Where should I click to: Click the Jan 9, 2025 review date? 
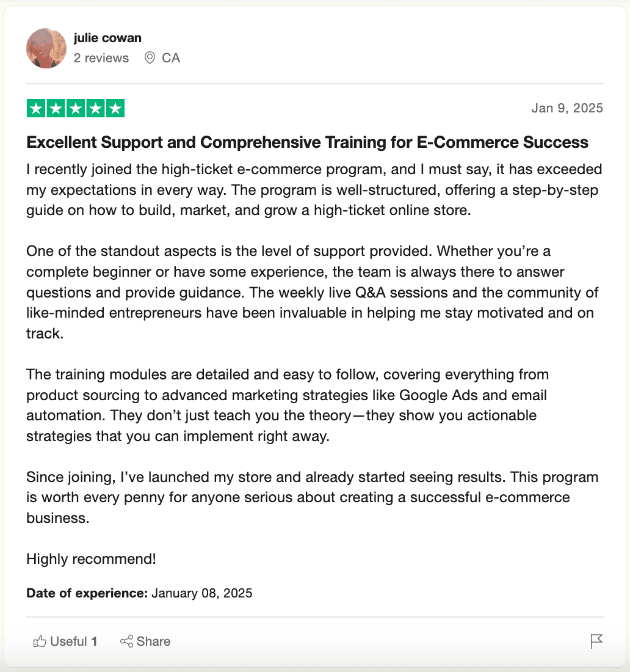(x=567, y=108)
